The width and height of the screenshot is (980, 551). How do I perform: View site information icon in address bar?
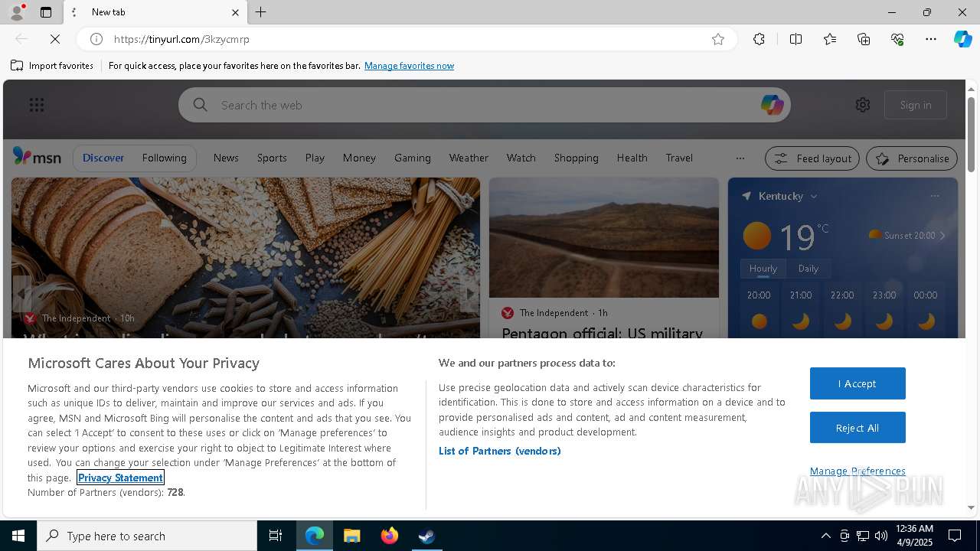(x=96, y=39)
